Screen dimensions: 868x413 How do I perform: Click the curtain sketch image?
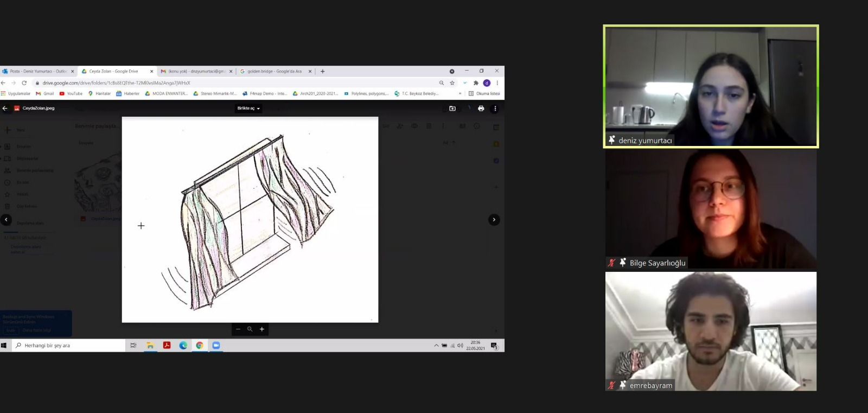point(250,220)
